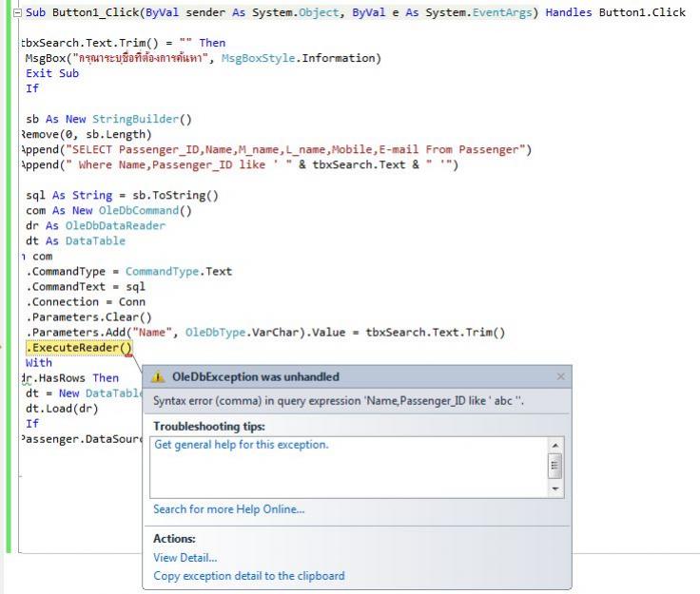700x594 pixels.
Task: Open 'Search for more Help Online' link
Action: tap(228, 509)
